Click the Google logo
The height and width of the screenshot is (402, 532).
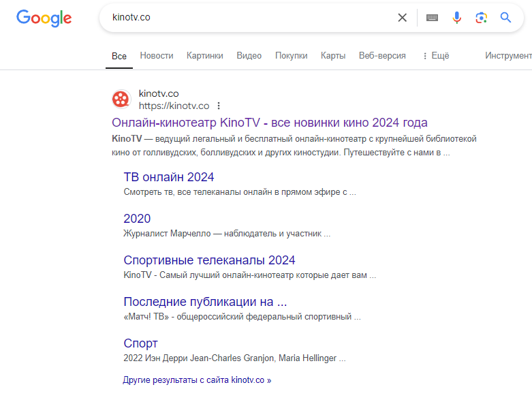[x=44, y=18]
